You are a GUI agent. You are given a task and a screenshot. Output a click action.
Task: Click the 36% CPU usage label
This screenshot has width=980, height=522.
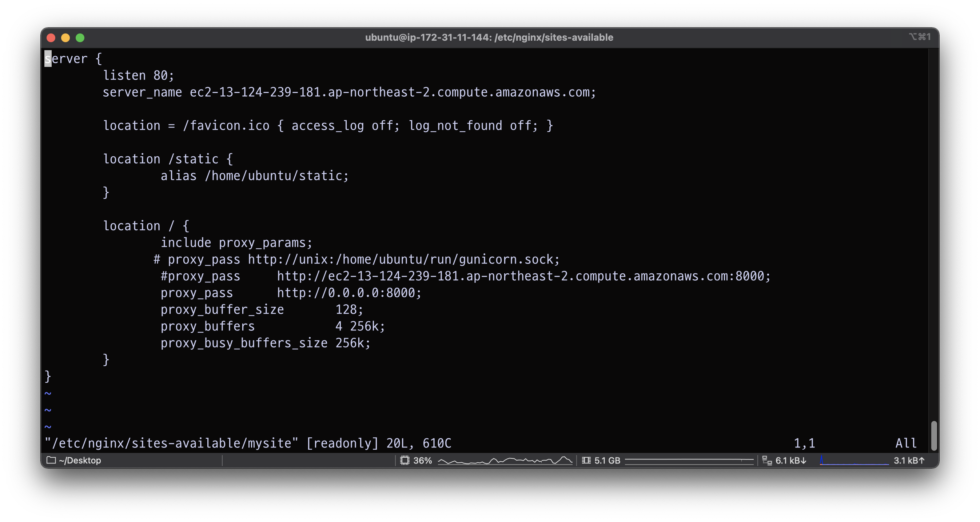pyautogui.click(x=422, y=461)
